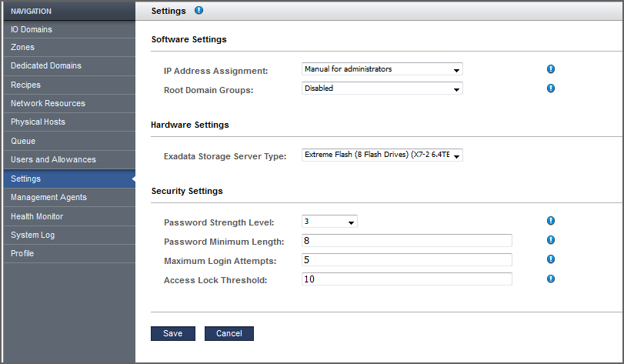Open the IP Address Assignment dropdown
The height and width of the screenshot is (364, 624).
pos(382,69)
